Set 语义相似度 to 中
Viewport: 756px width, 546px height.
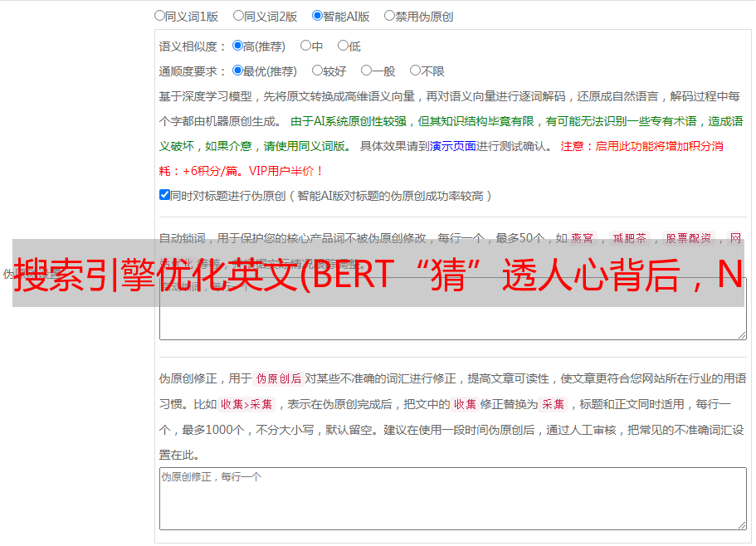point(305,46)
